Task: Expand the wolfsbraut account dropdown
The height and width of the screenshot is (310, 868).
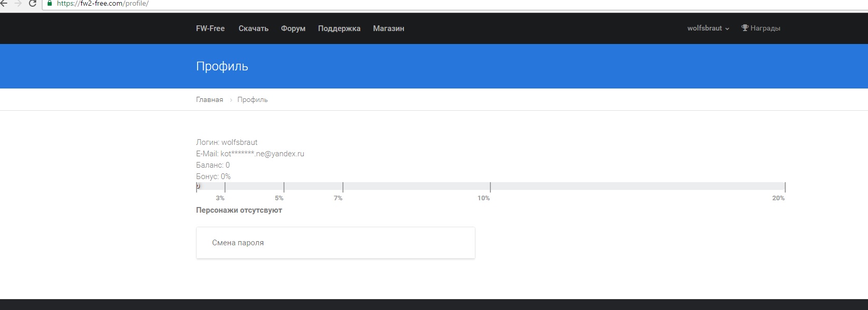Action: [708, 28]
